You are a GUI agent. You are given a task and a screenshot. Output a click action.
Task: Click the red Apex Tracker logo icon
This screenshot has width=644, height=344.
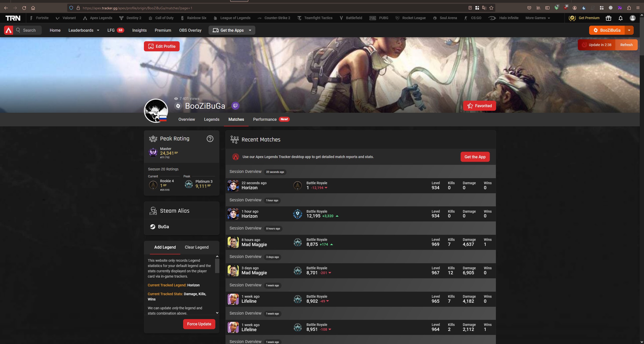[x=9, y=30]
